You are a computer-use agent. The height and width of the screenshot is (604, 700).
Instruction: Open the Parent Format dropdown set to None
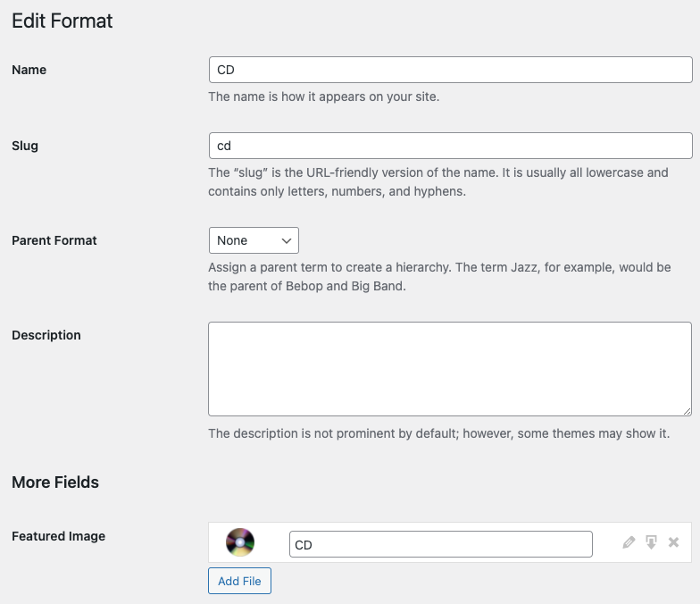254,240
